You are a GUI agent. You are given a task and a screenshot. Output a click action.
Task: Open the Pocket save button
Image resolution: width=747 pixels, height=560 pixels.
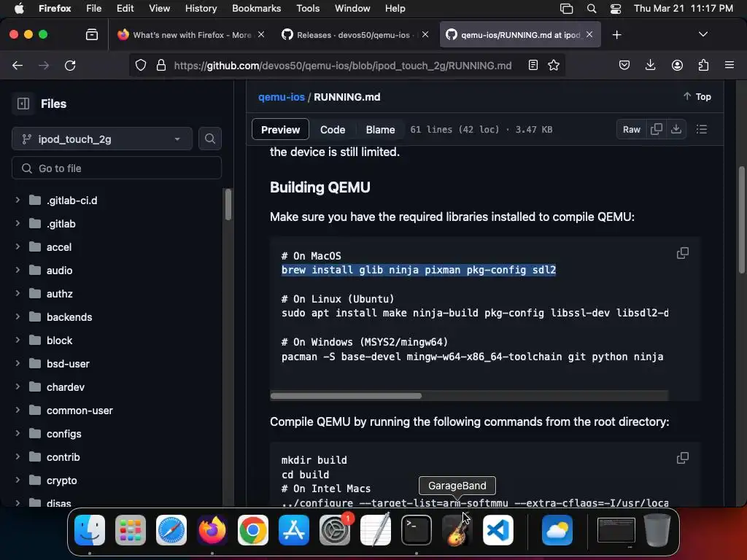624,65
